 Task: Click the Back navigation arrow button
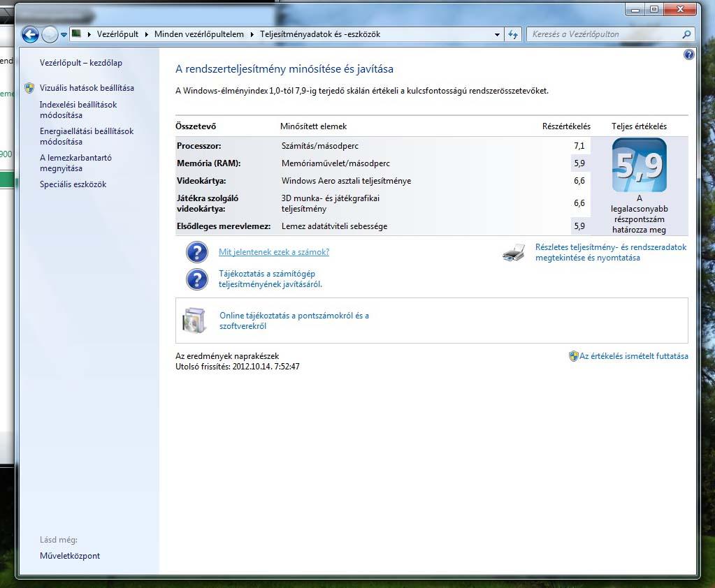point(30,34)
